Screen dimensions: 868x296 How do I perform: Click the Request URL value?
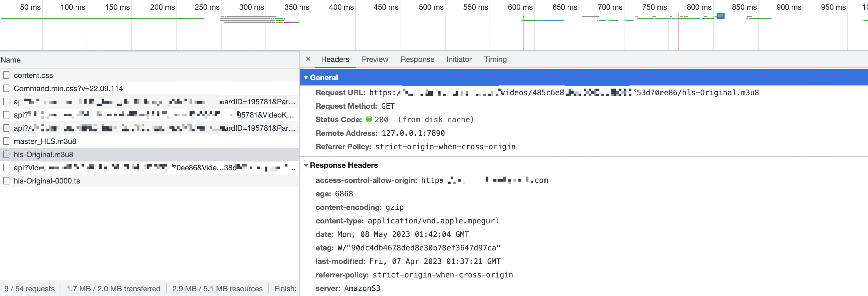564,93
